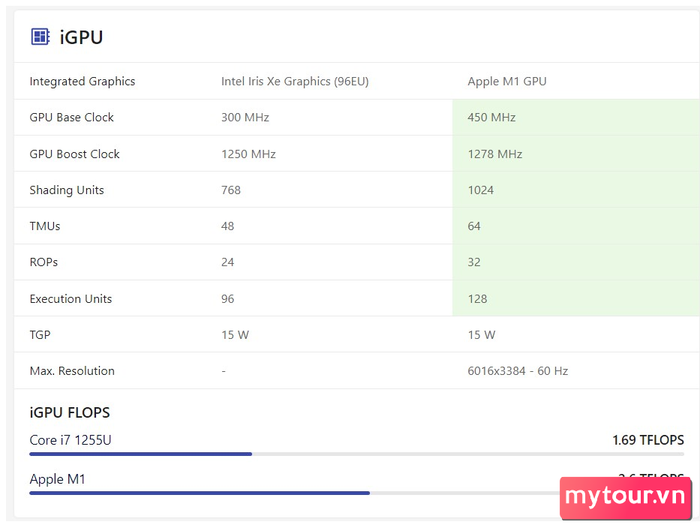Click the Apple M1 15 W TGP value

point(481,335)
